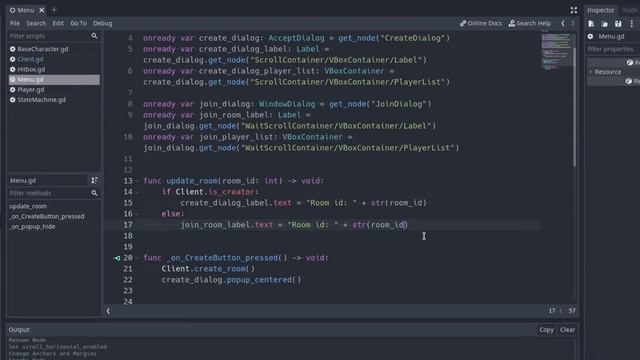Viewport: 640px width, 360px height.
Task: Toggle distraction-free mode icon
Action: pos(573,10)
